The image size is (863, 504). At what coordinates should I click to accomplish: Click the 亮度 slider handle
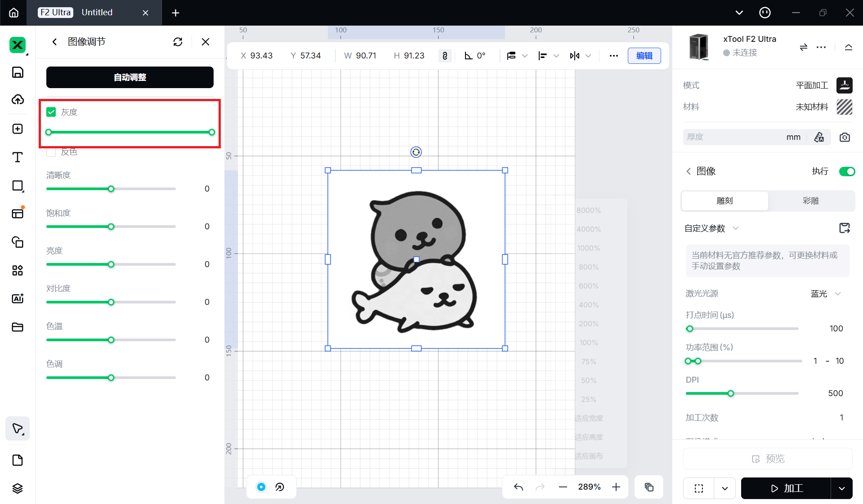tap(111, 264)
